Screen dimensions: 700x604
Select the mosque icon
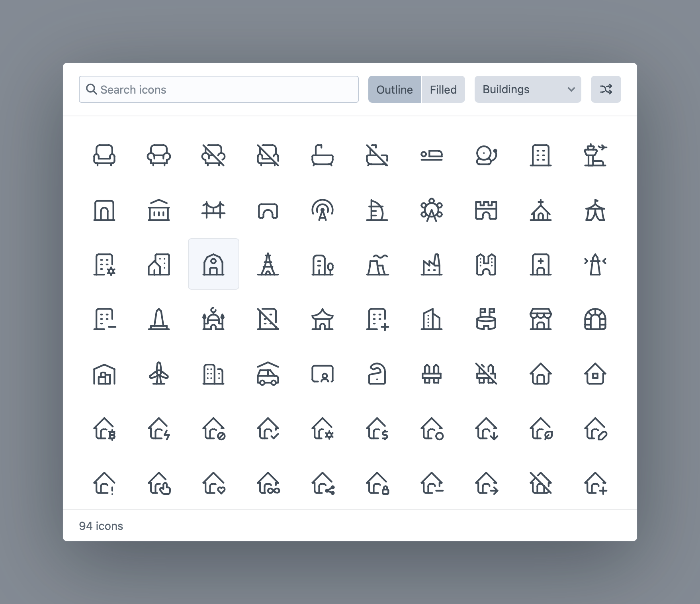pos(213,319)
